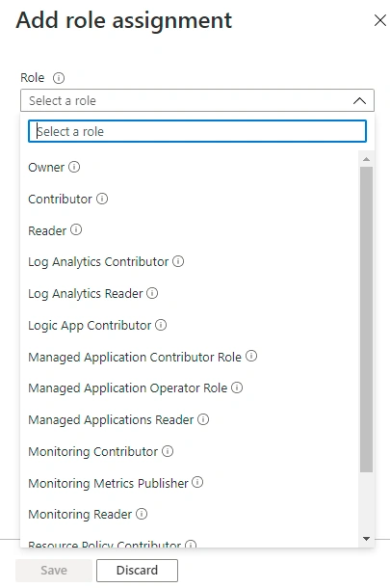Image resolution: width=390 pixels, height=588 pixels.
Task: Click the scroll-down arrow in the role list
Action: tap(366, 539)
